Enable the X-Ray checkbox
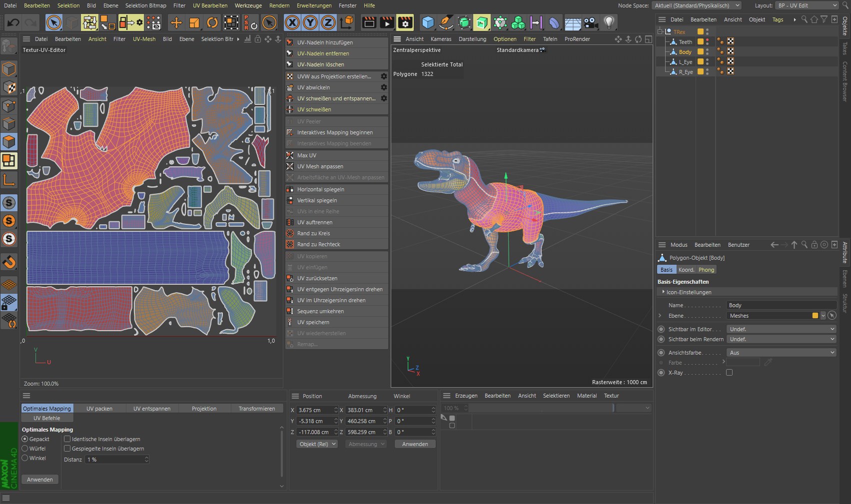This screenshot has height=504, width=851. click(729, 373)
